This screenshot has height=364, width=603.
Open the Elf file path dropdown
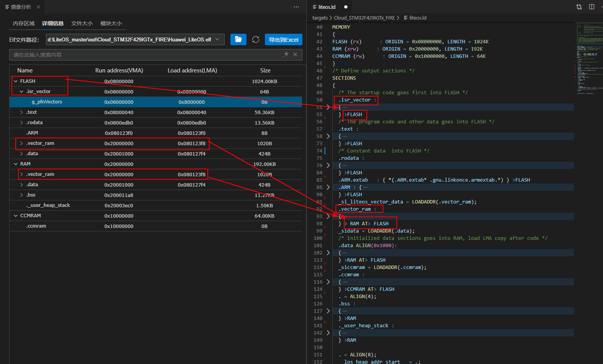pos(218,39)
